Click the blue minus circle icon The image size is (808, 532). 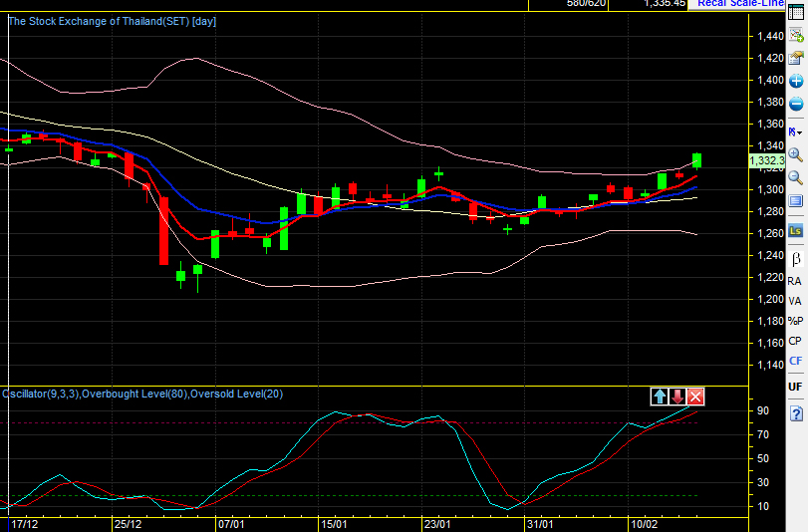coord(796,104)
